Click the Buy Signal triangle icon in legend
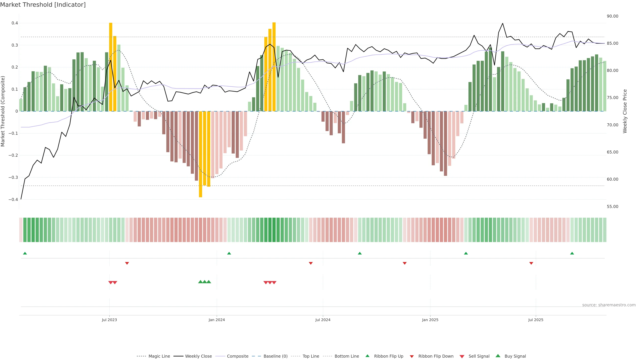Image resolution: width=644 pixels, height=362 pixels. click(x=498, y=356)
